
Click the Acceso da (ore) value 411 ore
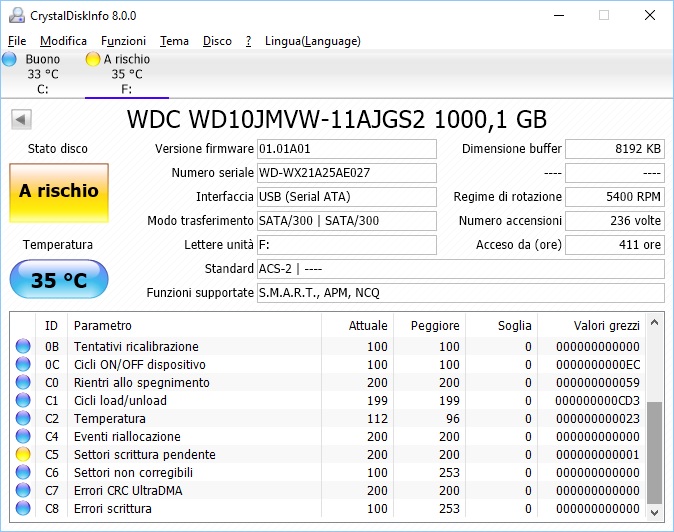615,245
